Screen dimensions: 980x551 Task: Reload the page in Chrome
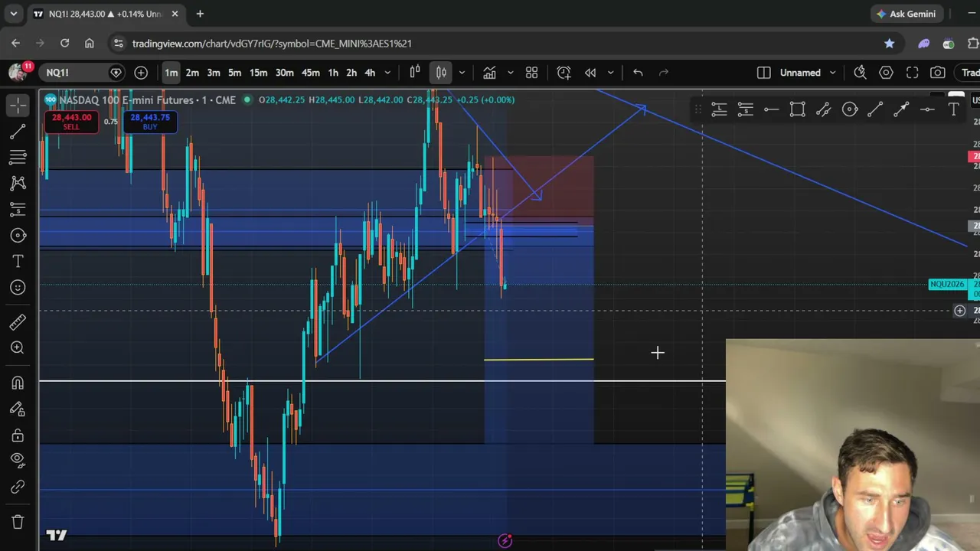pos(64,44)
